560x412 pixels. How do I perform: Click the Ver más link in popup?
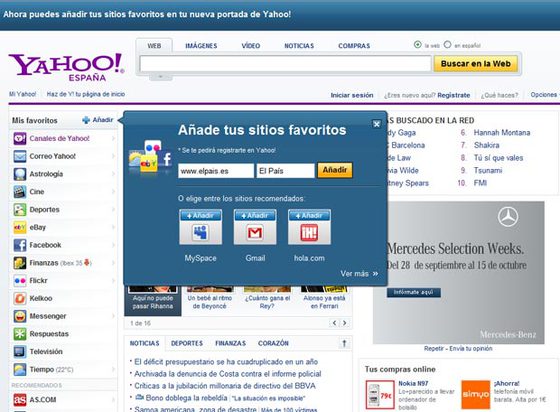click(359, 273)
